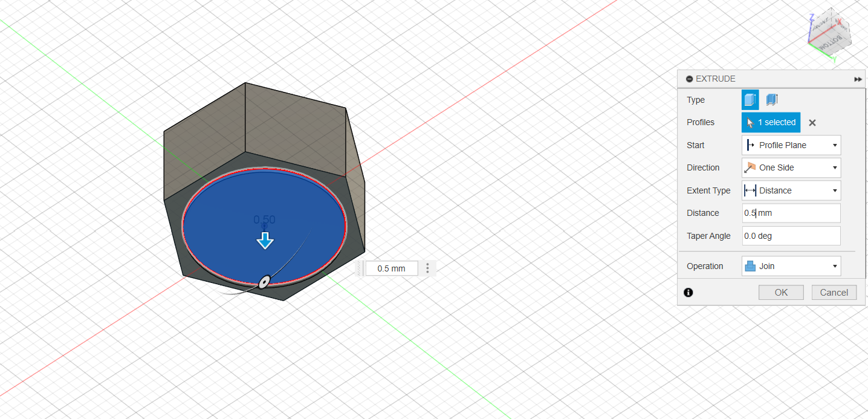Click the blue distance arrow manipulator
This screenshot has height=419, width=868.
tap(265, 241)
